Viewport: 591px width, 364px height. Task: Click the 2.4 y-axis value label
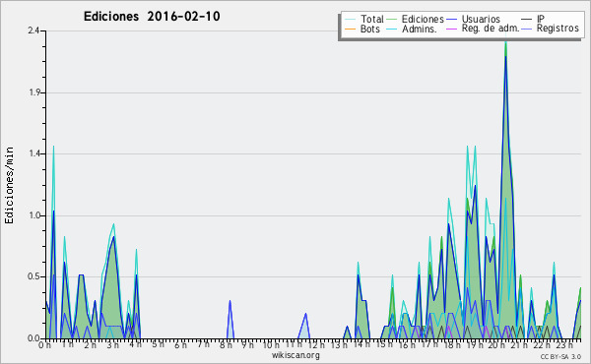[34, 30]
